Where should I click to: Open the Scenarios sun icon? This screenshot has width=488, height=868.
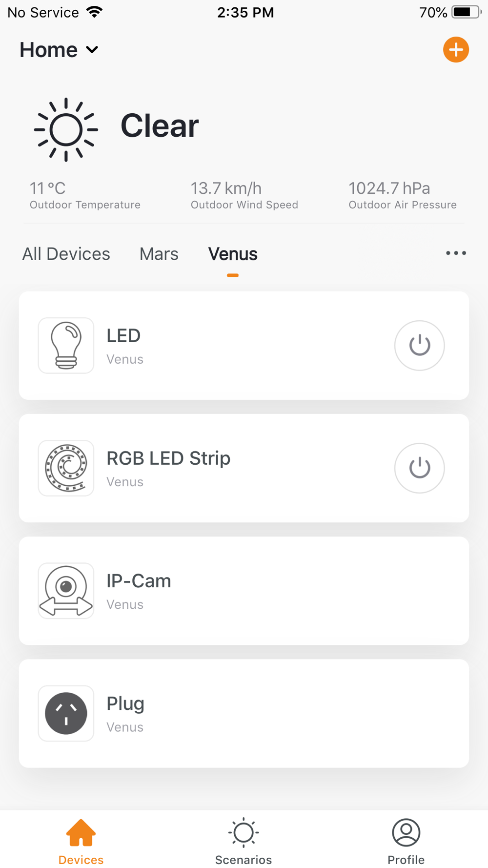click(x=244, y=833)
